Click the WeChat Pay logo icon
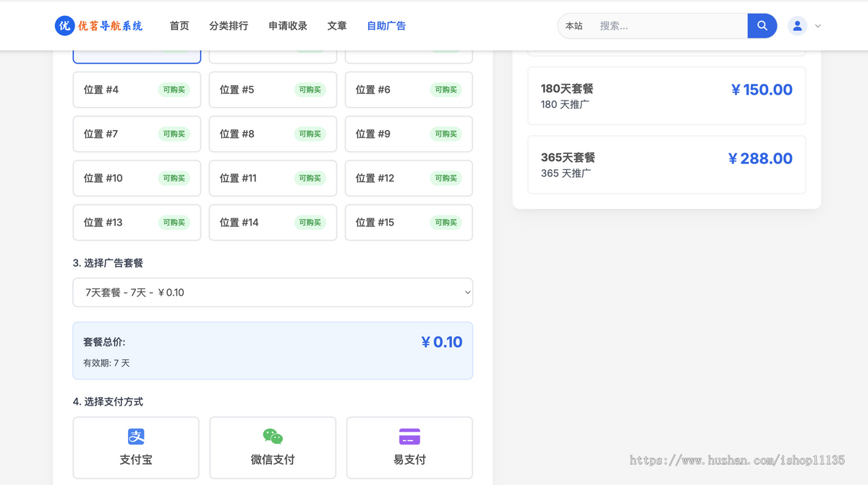The image size is (868, 485). 273,437
